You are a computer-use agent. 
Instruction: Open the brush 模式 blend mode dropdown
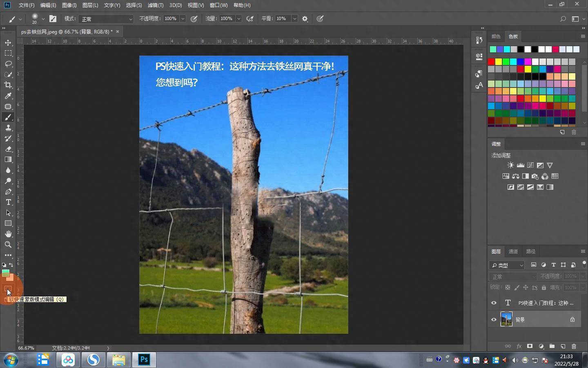pos(106,19)
